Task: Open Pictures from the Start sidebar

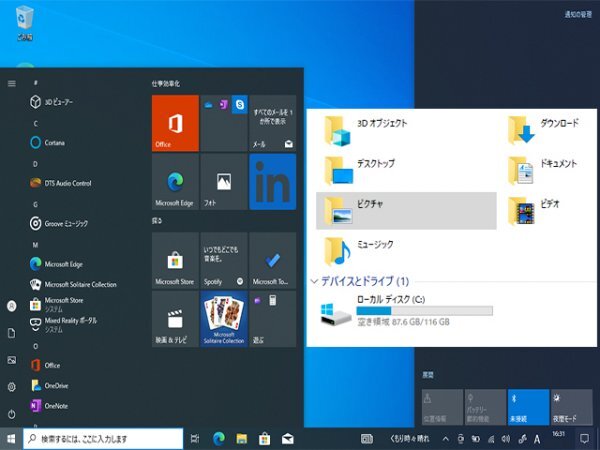Action: pos(12,360)
